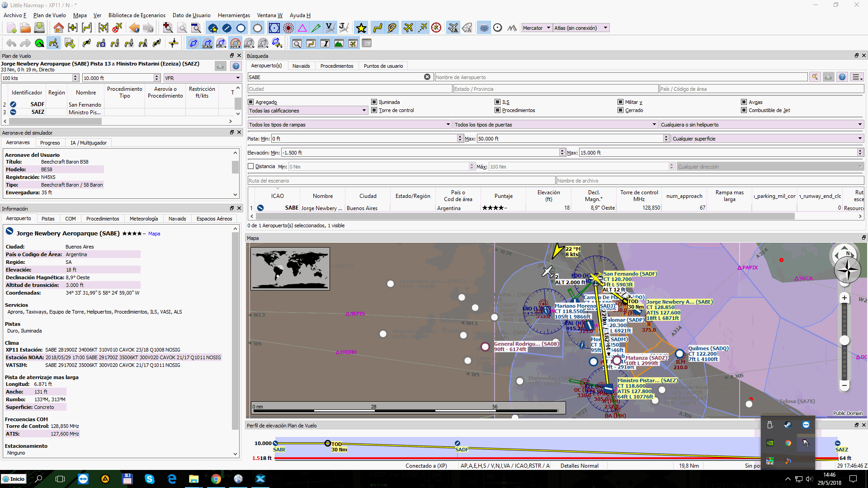The width and height of the screenshot is (868, 488).
Task: Open the VFR flight type dropdown
Action: click(x=203, y=78)
